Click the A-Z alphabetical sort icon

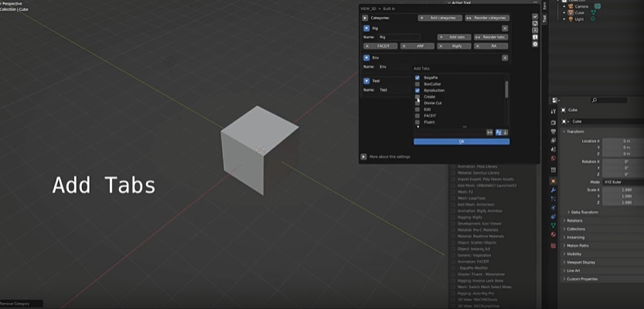[x=499, y=132]
